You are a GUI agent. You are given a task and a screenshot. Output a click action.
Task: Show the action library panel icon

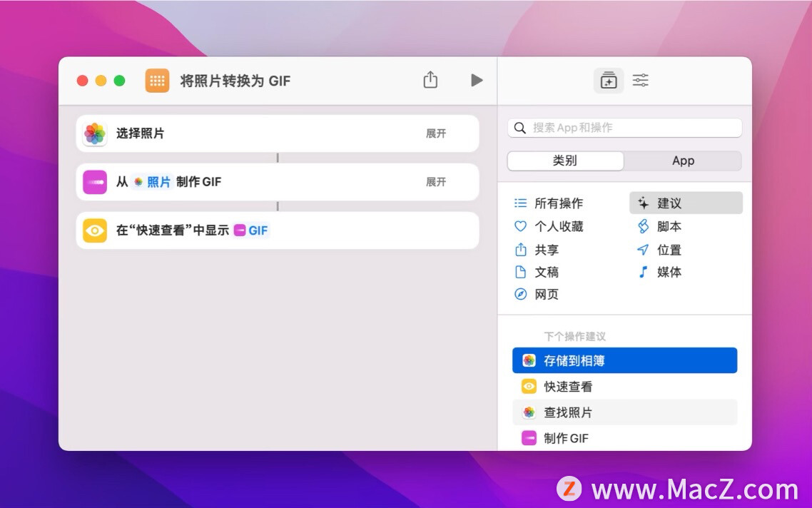coord(609,80)
